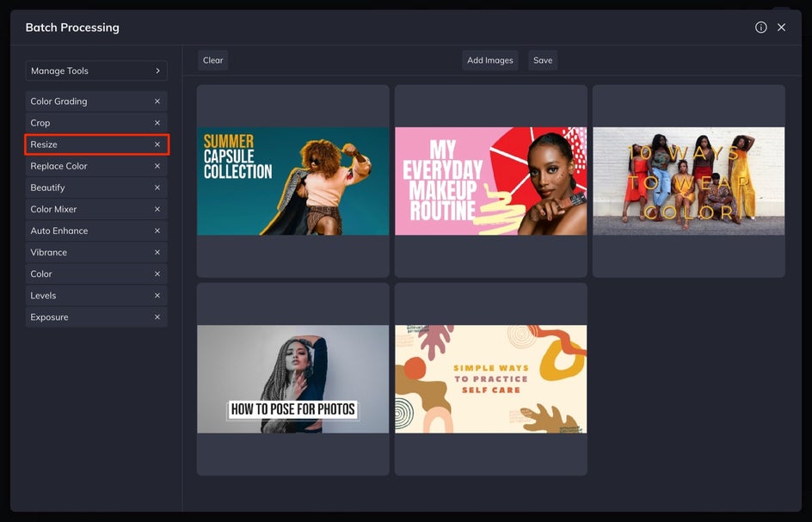
Task: Remove the Auto Enhance tool
Action: point(157,231)
